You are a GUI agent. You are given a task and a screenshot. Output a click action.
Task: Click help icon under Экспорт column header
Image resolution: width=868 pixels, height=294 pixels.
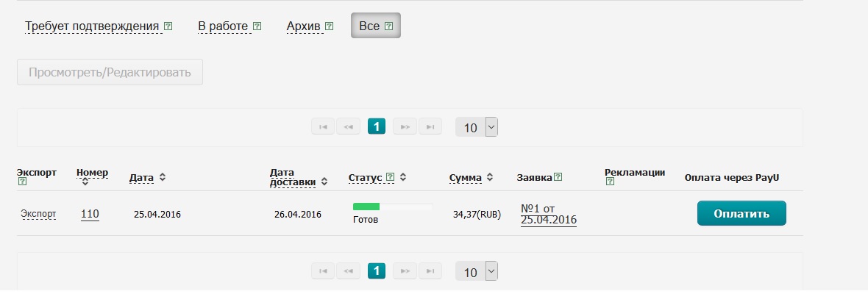click(21, 182)
